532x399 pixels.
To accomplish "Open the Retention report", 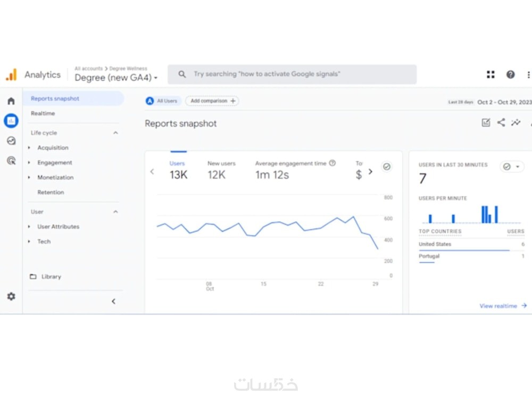I will (51, 193).
